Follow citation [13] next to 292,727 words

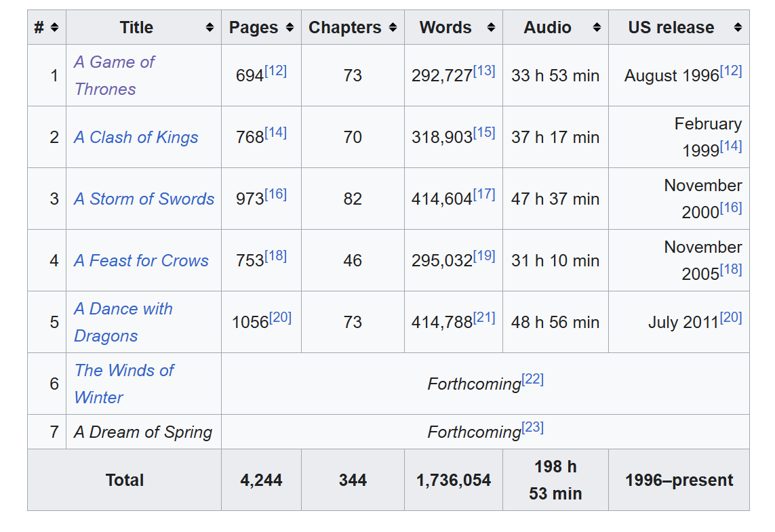point(484,71)
